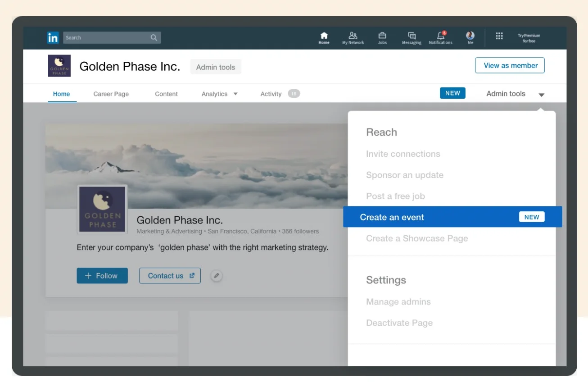Choose Invite connections from the menu
The width and height of the screenshot is (588, 392).
(403, 154)
